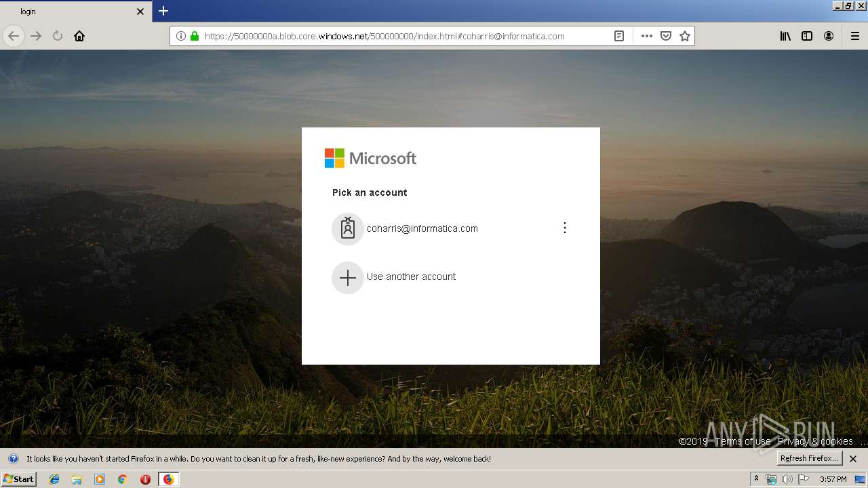
Task: Close the login tab
Action: [x=140, y=12]
